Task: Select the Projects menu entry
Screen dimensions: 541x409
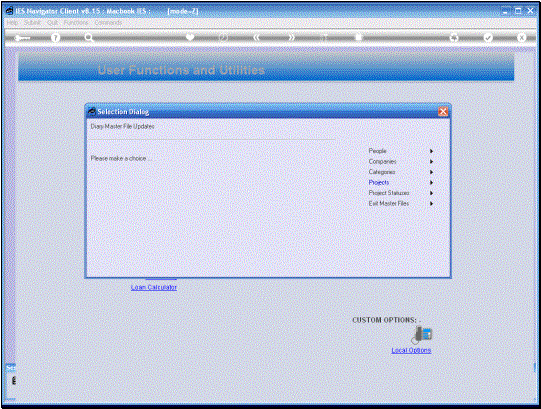Action: 379,183
